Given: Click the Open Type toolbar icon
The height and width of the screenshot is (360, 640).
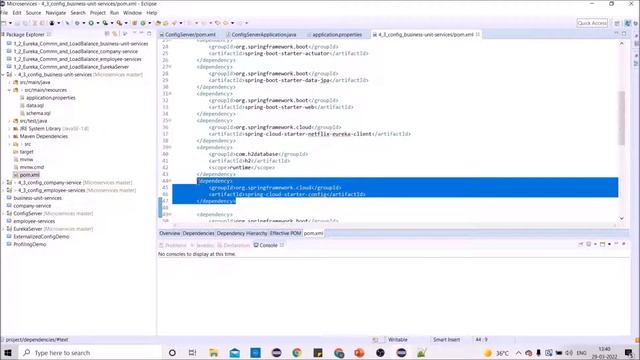Looking at the screenshot, I should coord(158,23).
